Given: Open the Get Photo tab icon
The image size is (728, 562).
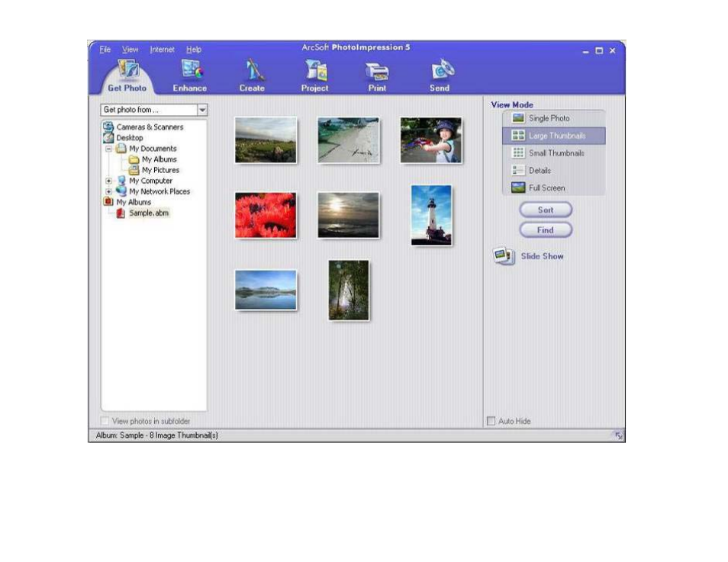Looking at the screenshot, I should (x=128, y=69).
